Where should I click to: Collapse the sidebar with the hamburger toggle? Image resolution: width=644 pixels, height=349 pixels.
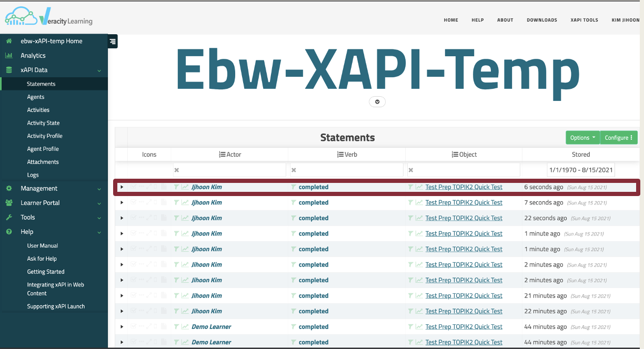click(113, 41)
